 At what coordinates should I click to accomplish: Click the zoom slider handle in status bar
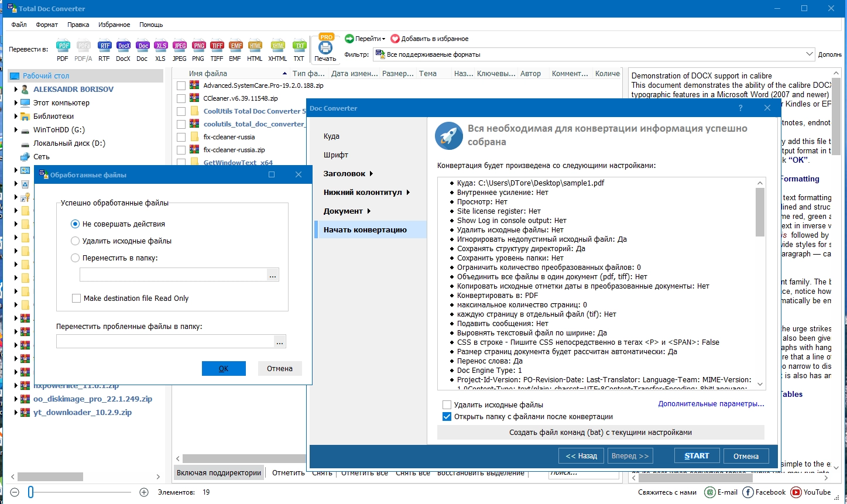pyautogui.click(x=30, y=492)
